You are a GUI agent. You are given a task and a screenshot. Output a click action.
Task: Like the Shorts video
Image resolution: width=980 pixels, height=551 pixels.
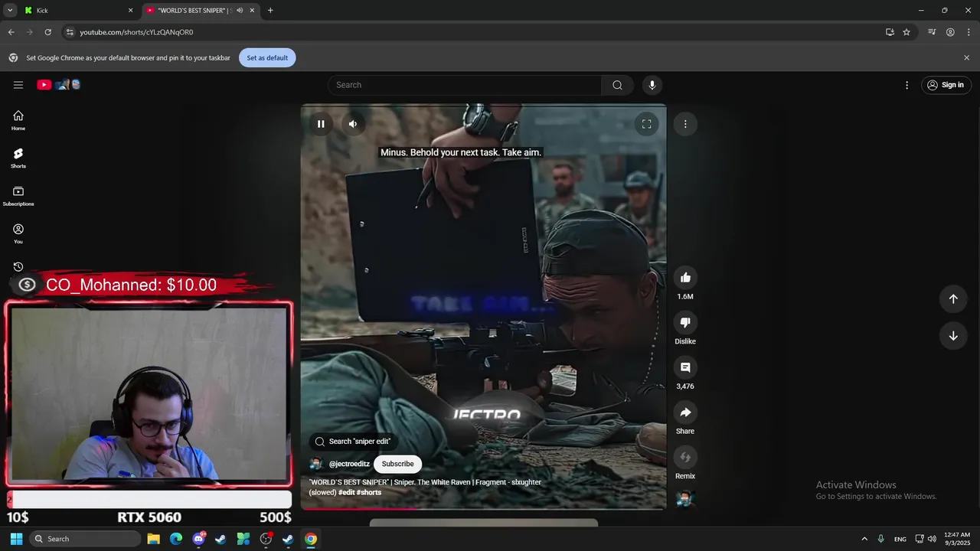pos(685,278)
